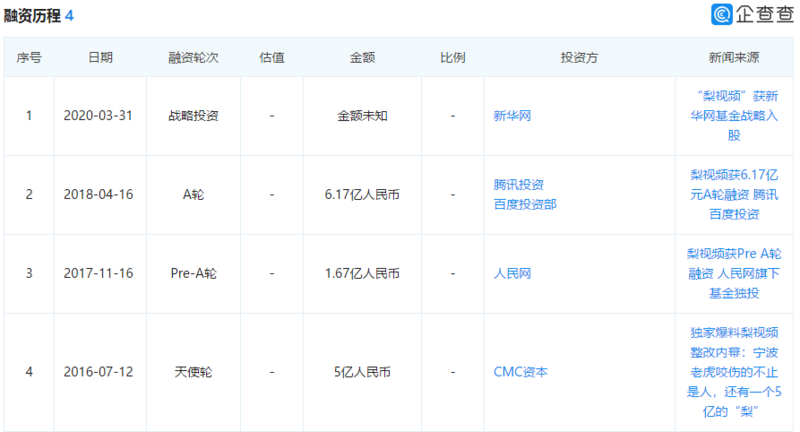
Task: Open the 腾讯投资 investor link
Action: (x=519, y=185)
